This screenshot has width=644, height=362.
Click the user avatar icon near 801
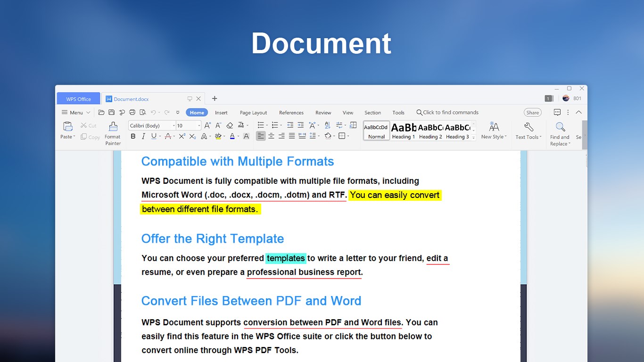click(x=566, y=98)
